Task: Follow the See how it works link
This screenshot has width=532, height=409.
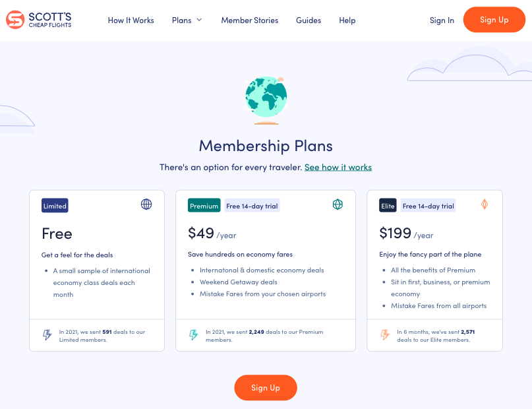Action: pyautogui.click(x=338, y=168)
